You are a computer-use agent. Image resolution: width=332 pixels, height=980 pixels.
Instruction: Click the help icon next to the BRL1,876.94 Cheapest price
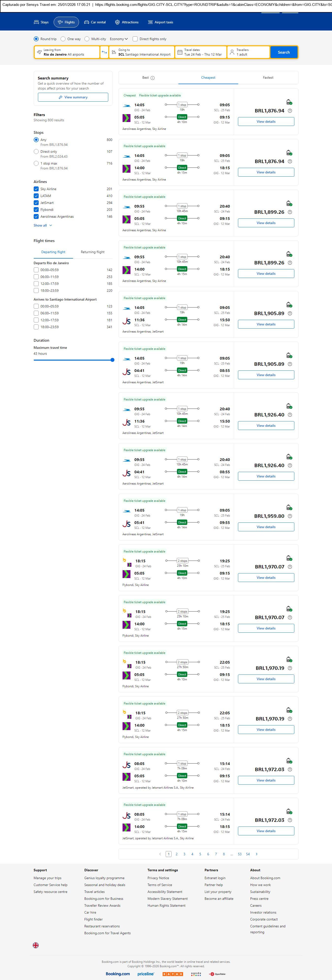(x=290, y=111)
